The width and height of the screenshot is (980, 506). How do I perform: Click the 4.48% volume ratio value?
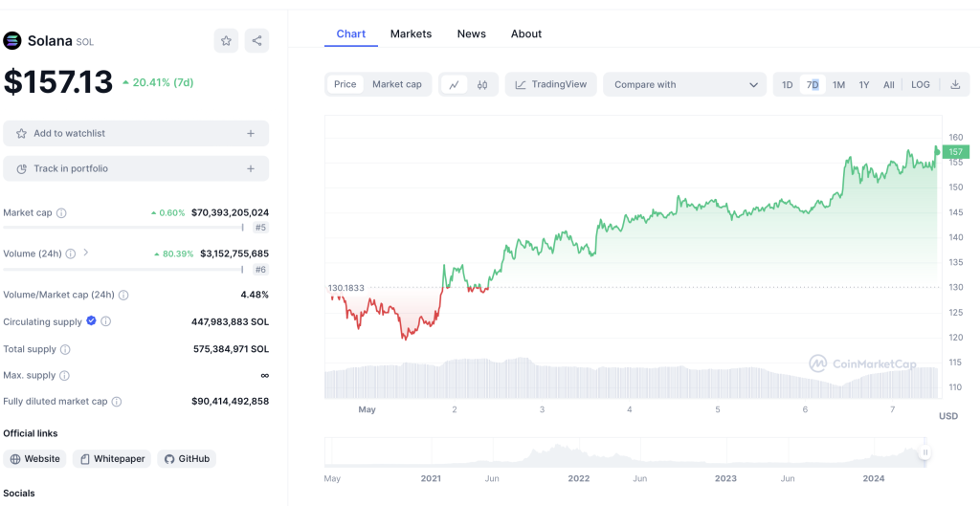[x=255, y=295]
